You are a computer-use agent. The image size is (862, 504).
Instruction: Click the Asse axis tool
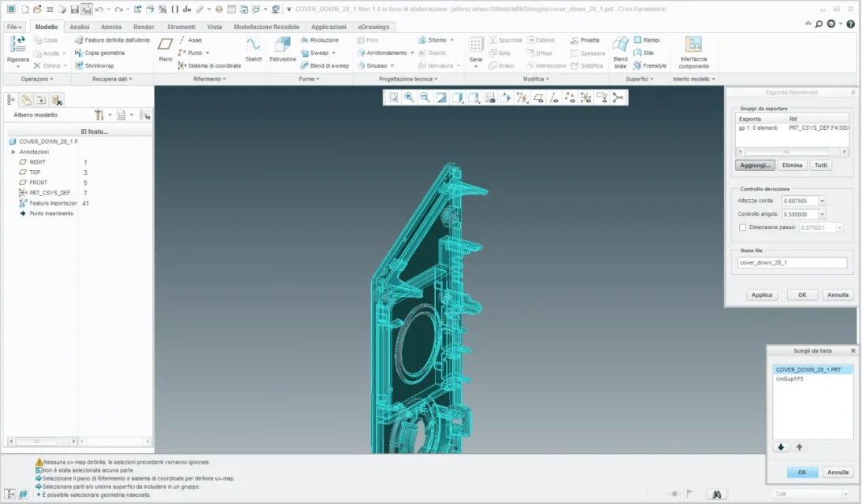(190, 40)
